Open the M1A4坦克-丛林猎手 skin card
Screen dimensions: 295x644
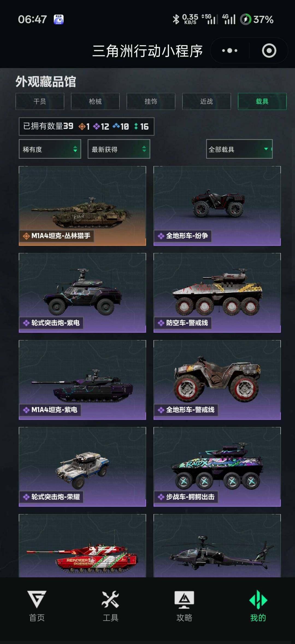82,206
